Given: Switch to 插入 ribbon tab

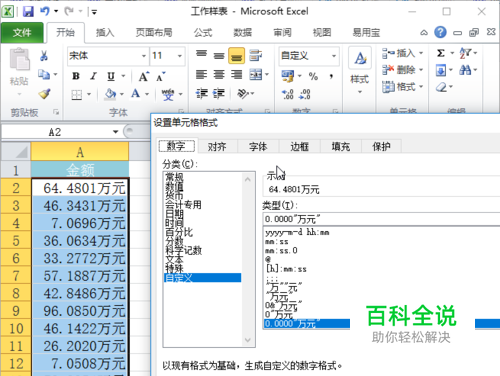Looking at the screenshot, I should [x=105, y=33].
